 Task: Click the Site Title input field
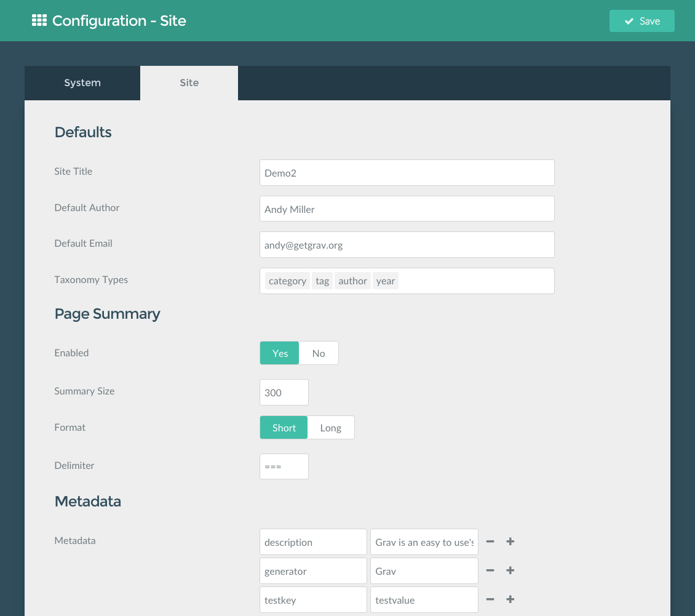(x=407, y=172)
